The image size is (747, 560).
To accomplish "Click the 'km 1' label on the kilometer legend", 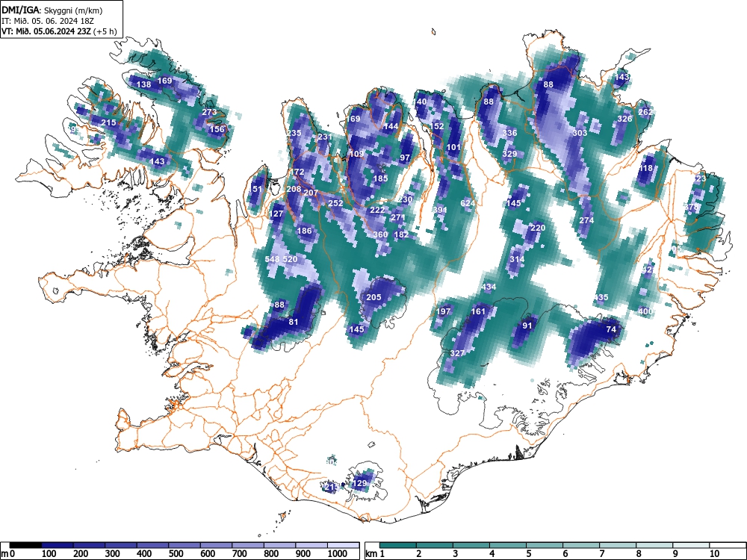I will point(375,554).
